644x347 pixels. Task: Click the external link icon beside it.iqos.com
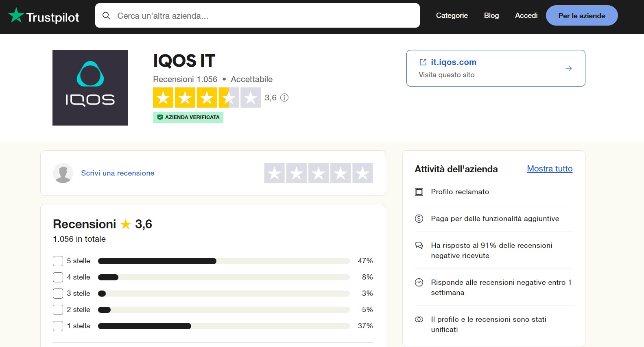point(423,62)
